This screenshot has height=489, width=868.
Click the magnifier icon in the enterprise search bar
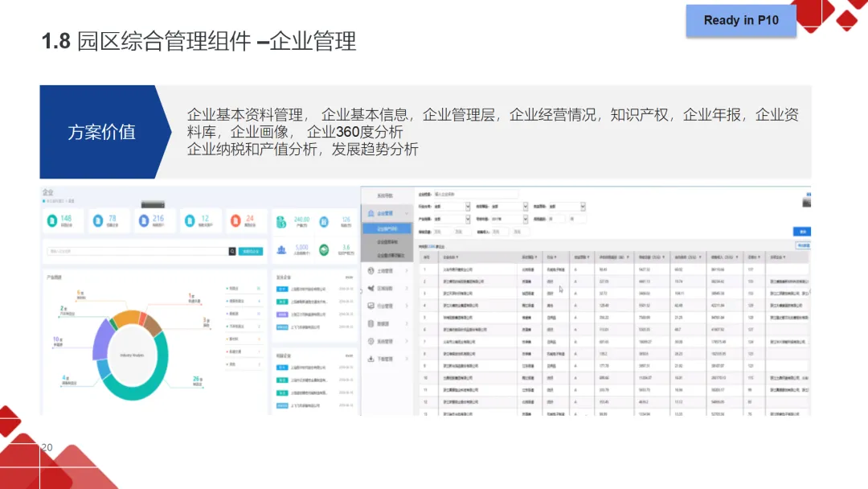232,252
